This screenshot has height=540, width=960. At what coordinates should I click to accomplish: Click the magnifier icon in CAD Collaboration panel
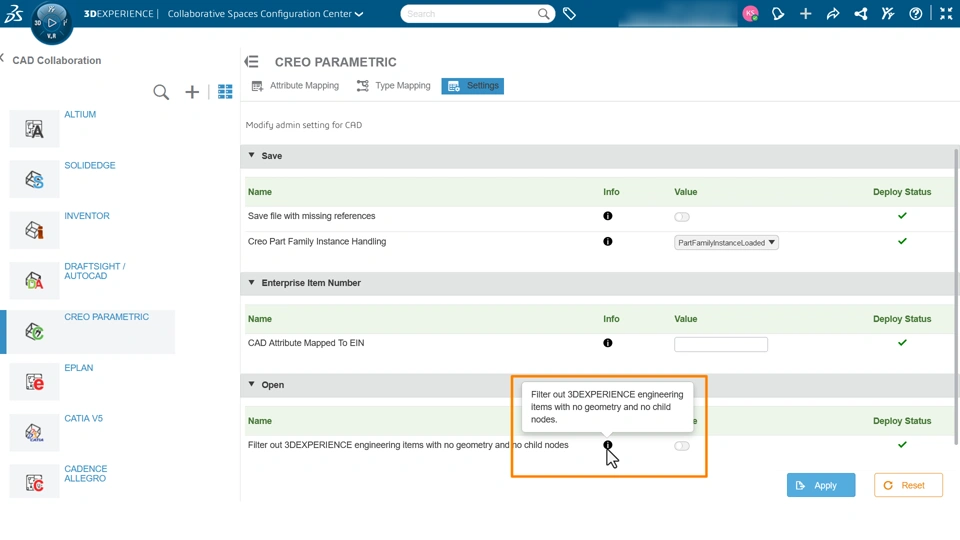(161, 92)
